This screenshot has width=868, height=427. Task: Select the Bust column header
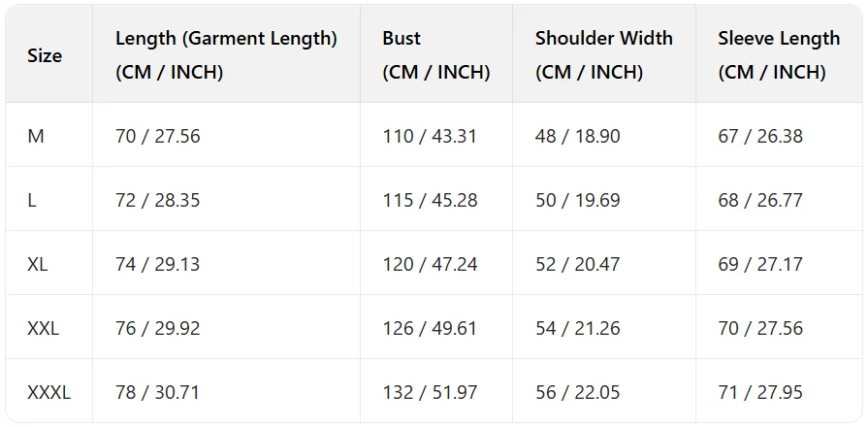point(435,54)
